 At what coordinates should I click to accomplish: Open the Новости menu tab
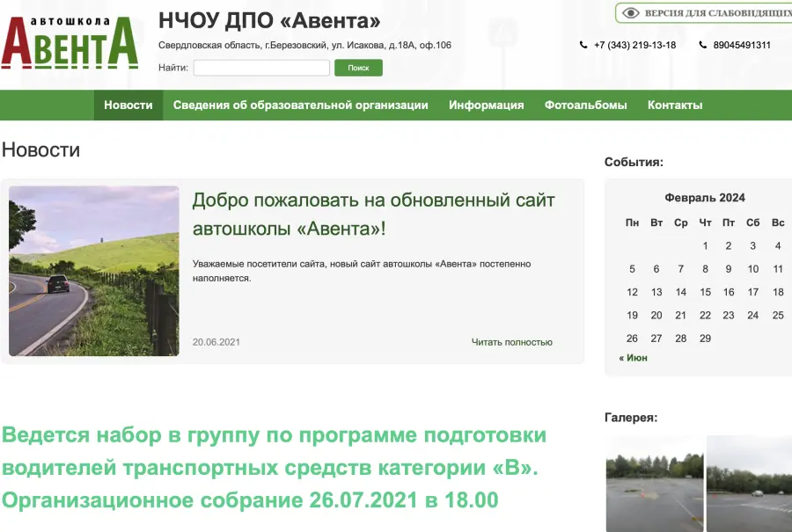[128, 105]
